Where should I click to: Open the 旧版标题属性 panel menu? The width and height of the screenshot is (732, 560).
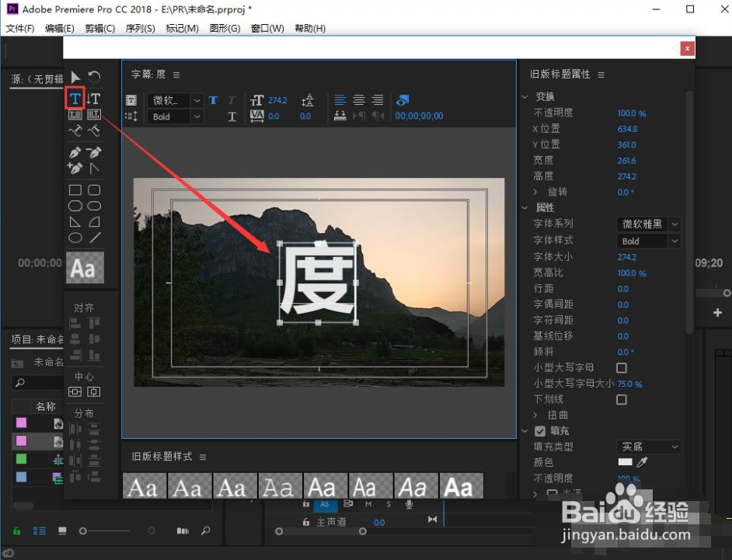(x=601, y=75)
